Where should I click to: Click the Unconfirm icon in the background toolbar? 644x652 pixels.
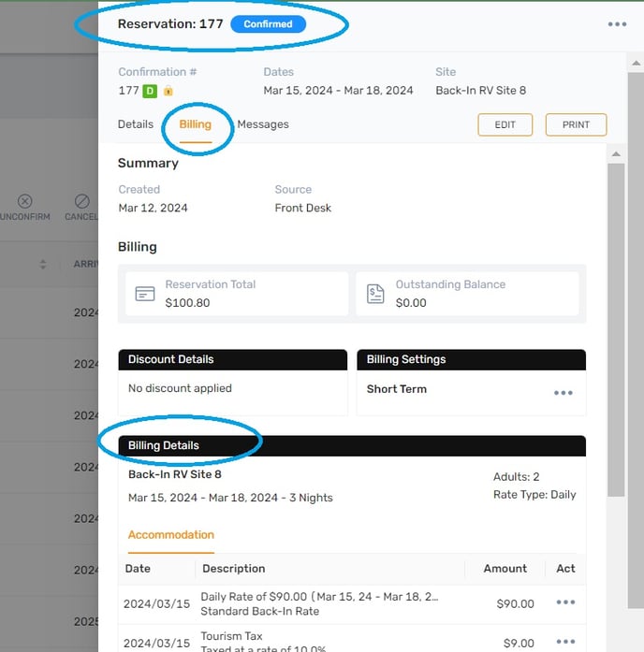[25, 201]
